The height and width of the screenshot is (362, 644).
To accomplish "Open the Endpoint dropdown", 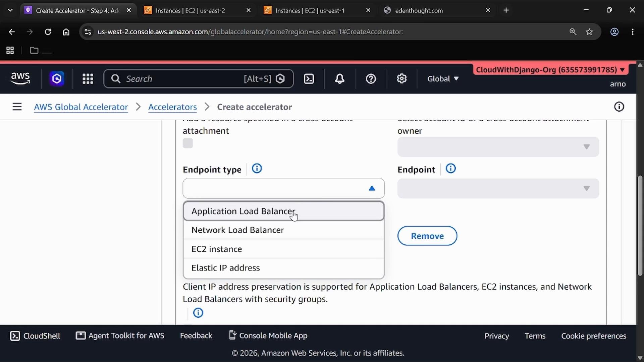I will [x=498, y=188].
